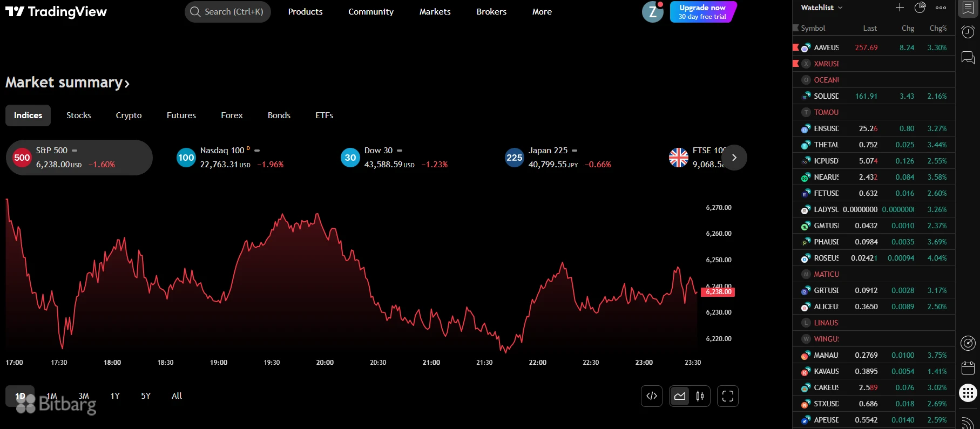The width and height of the screenshot is (980, 429).
Task: Switch chart to area view
Action: 680,396
